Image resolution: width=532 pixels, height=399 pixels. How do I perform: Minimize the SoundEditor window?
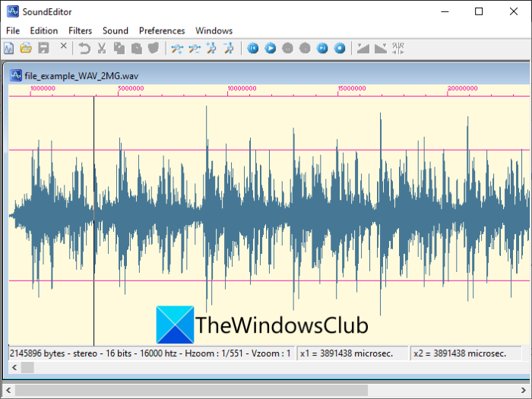click(x=445, y=11)
